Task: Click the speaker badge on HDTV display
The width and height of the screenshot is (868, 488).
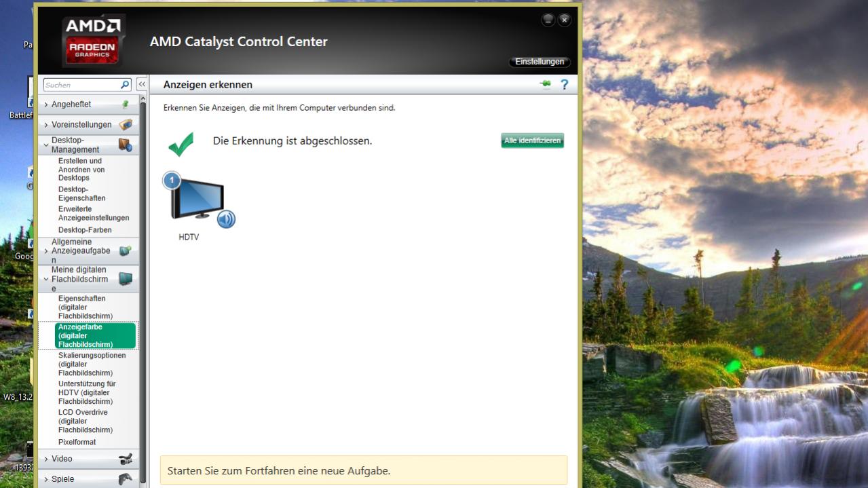Action: click(x=226, y=219)
